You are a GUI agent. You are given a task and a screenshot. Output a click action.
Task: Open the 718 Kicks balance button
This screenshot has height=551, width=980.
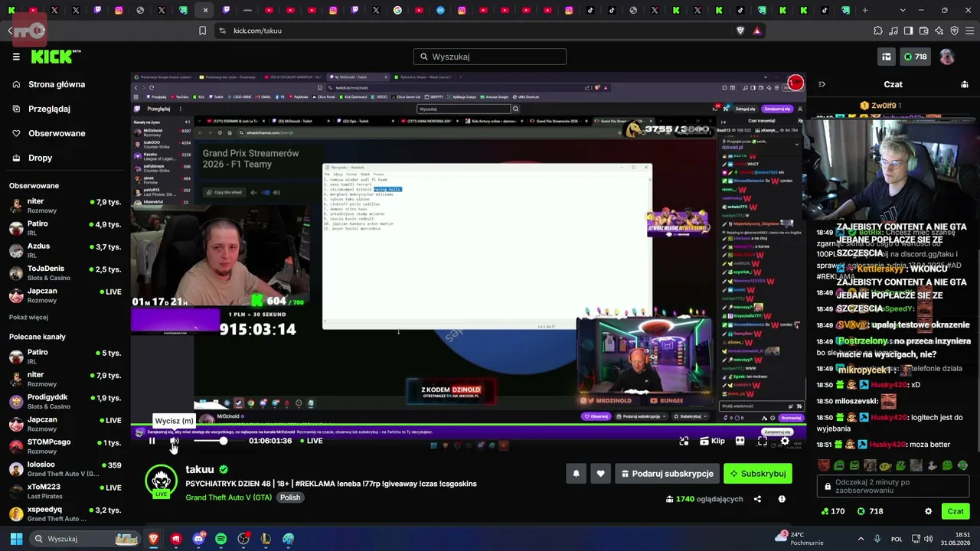point(916,57)
